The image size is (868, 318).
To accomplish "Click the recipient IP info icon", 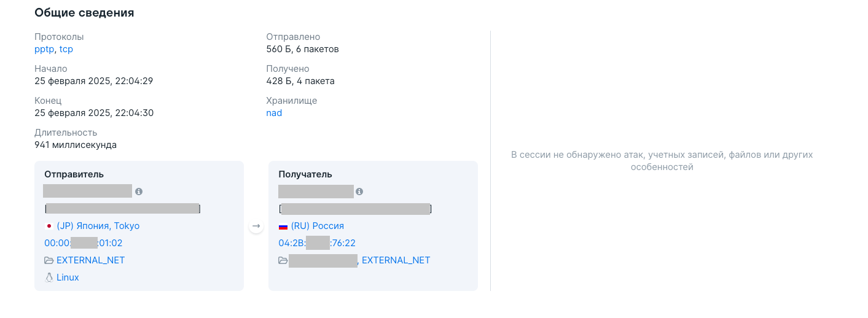I will click(359, 192).
